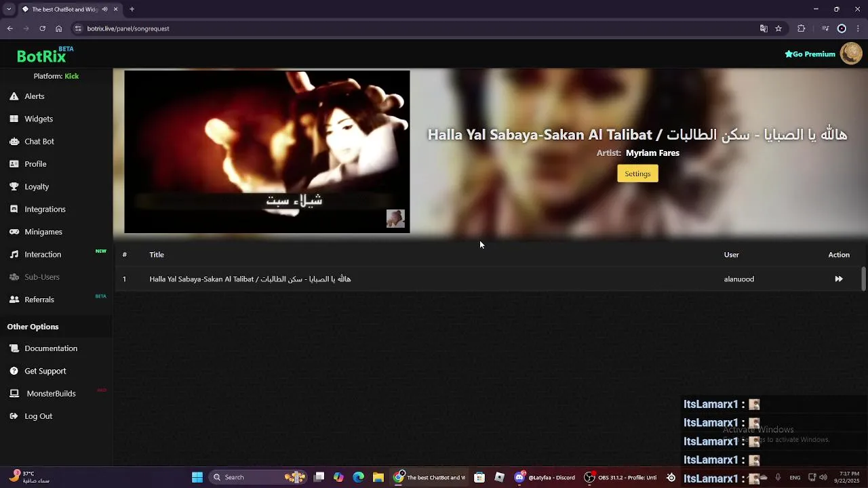Select Sub-Users in the sidebar

tap(41, 277)
